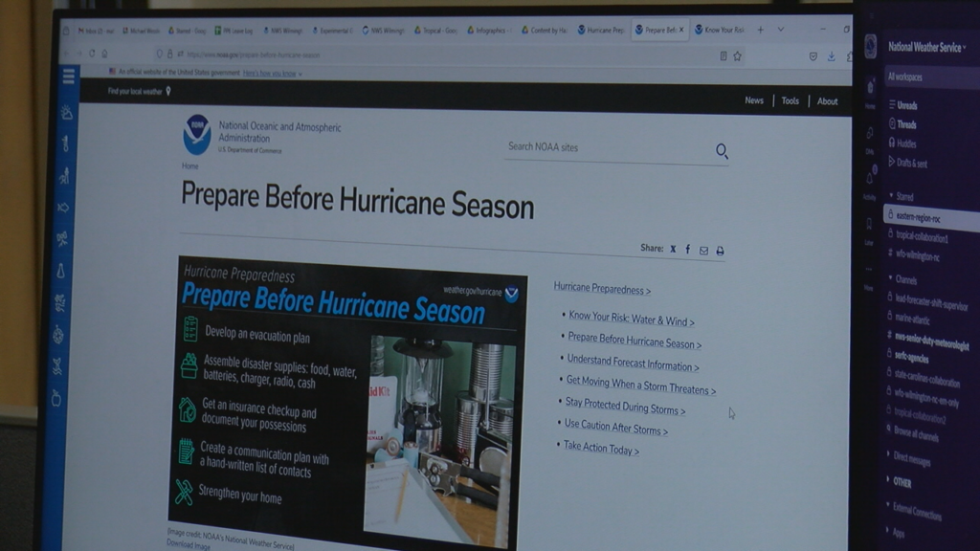The height and width of the screenshot is (551, 980).
Task: Switch to Hurricane Prep tab
Action: tap(601, 30)
